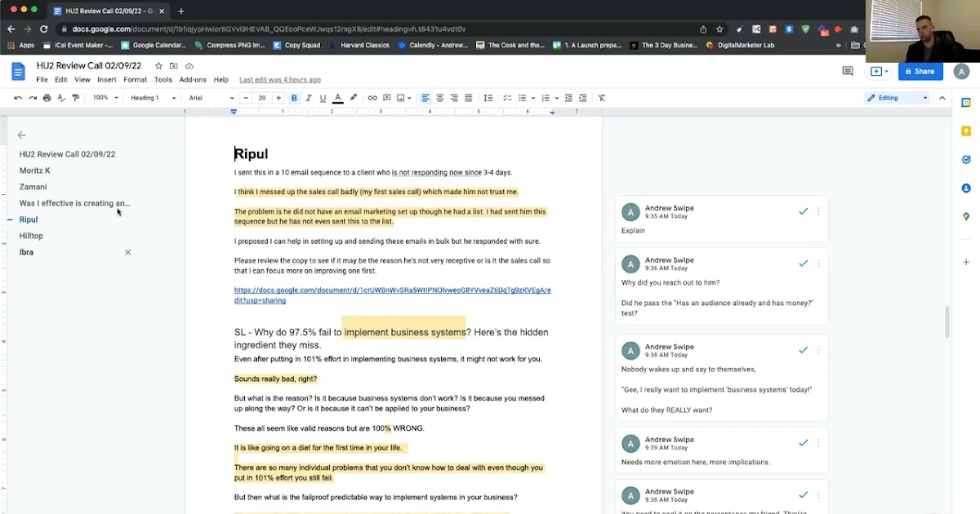Click the blue Share button
The height and width of the screenshot is (514, 980).
[920, 72]
